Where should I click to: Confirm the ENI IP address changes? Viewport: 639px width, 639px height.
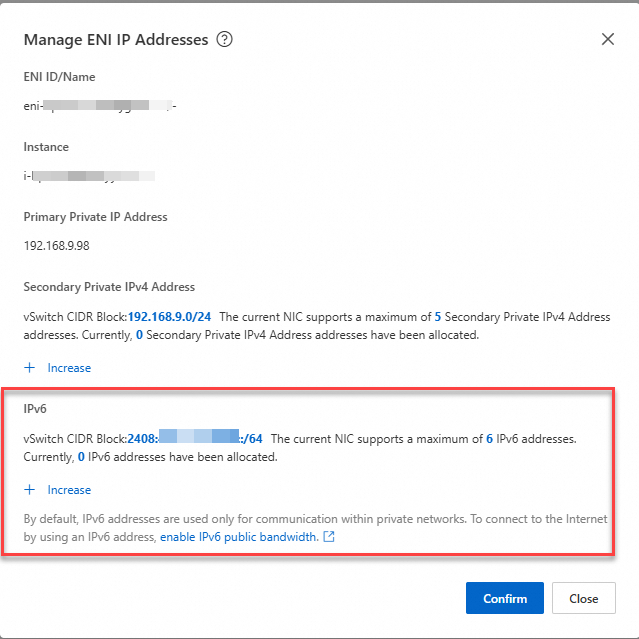coord(505,598)
